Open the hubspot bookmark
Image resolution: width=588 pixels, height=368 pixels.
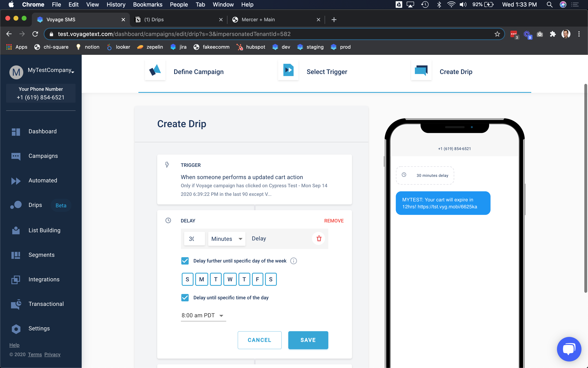(251, 47)
